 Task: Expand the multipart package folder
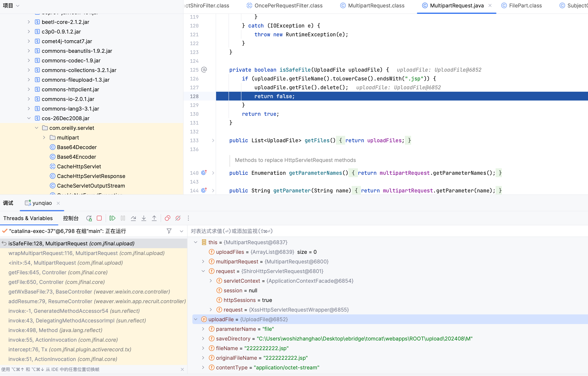[44, 137]
